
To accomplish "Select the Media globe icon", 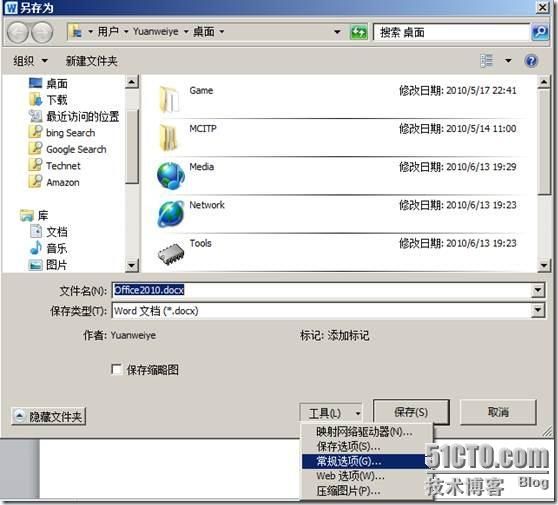I will 171,175.
